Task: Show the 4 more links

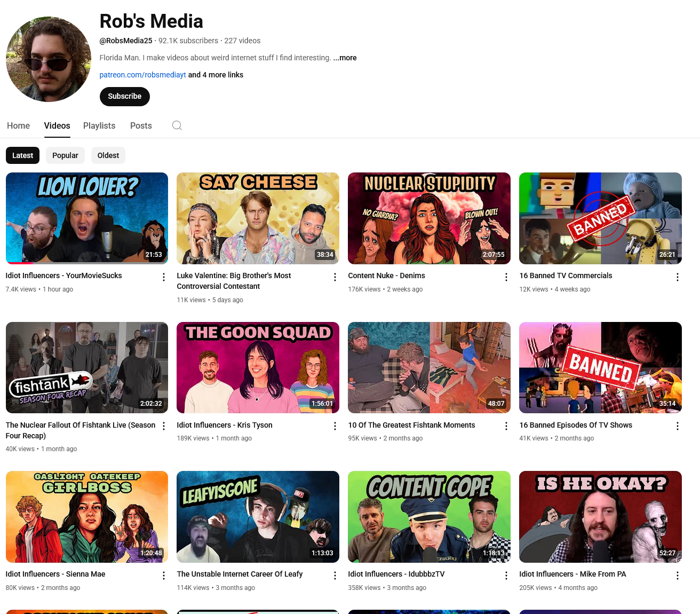Action: point(216,75)
